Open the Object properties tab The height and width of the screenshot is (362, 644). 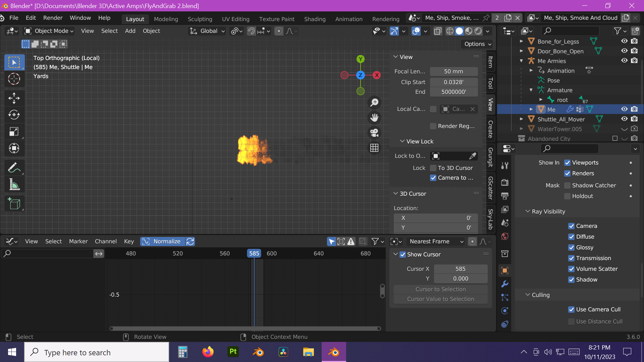pos(504,270)
